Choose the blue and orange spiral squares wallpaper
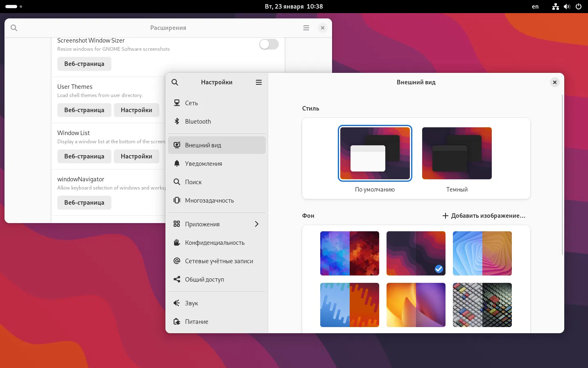 point(482,253)
